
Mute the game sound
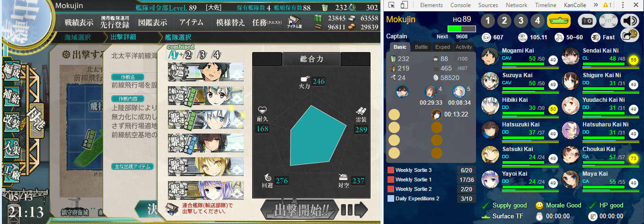click(x=630, y=21)
